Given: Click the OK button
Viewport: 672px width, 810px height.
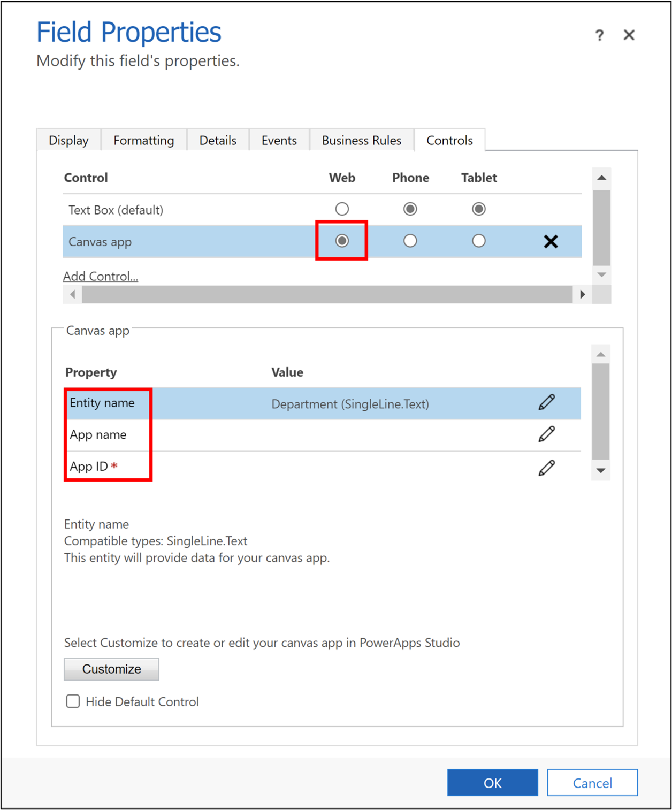Looking at the screenshot, I should (x=492, y=782).
